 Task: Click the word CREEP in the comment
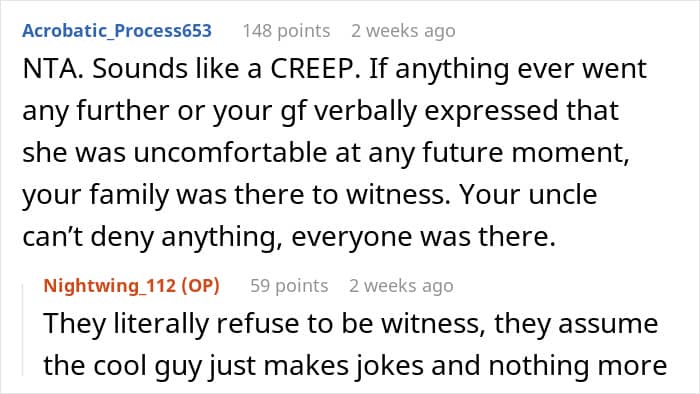pyautogui.click(x=315, y=69)
